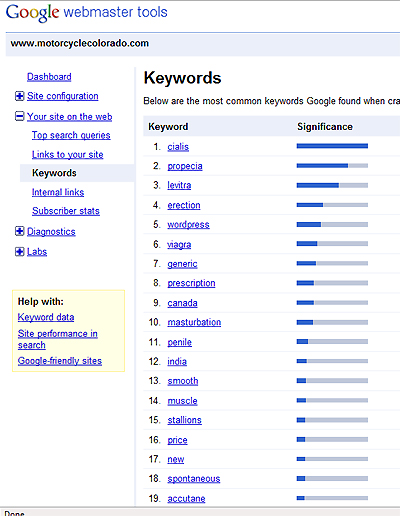This screenshot has width=400, height=516.
Task: Click significance bar for canada
Action: pyautogui.click(x=332, y=303)
